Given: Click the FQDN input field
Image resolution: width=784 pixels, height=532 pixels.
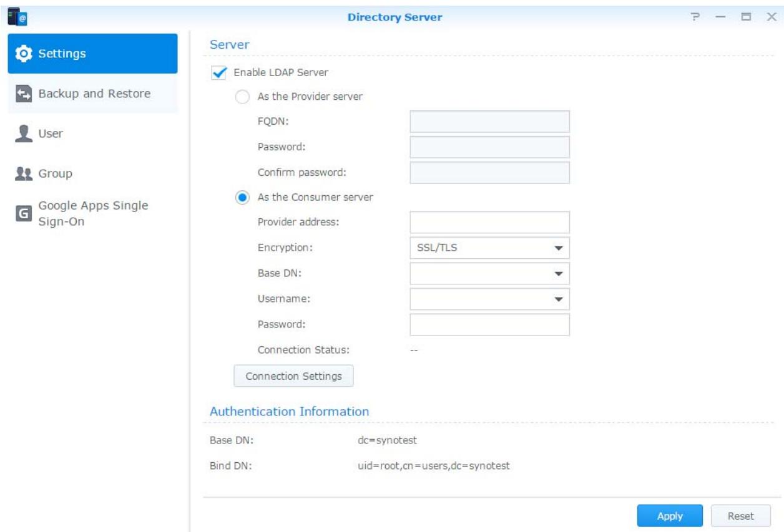Looking at the screenshot, I should click(490, 122).
